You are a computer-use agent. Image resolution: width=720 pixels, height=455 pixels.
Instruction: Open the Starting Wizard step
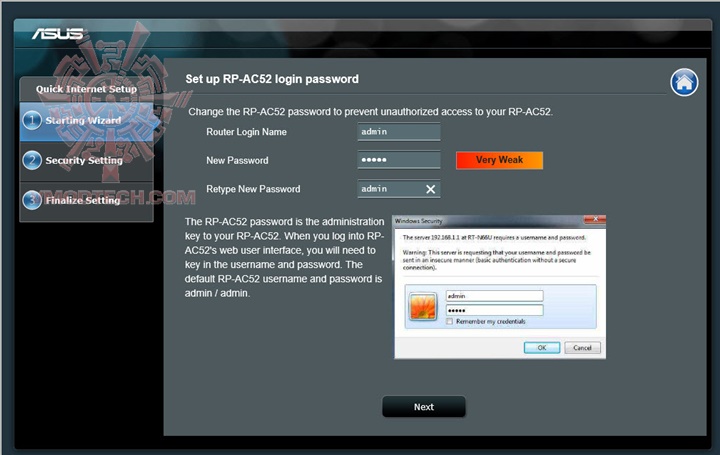coord(86,121)
